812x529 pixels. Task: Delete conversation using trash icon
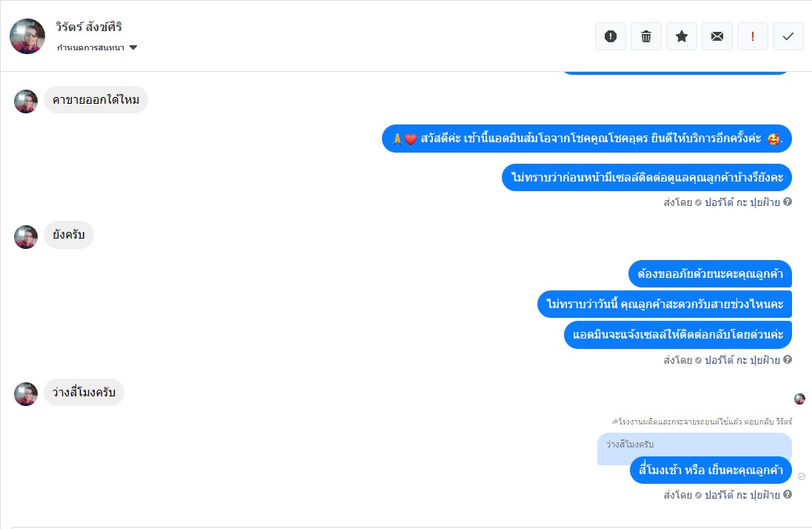coord(645,36)
